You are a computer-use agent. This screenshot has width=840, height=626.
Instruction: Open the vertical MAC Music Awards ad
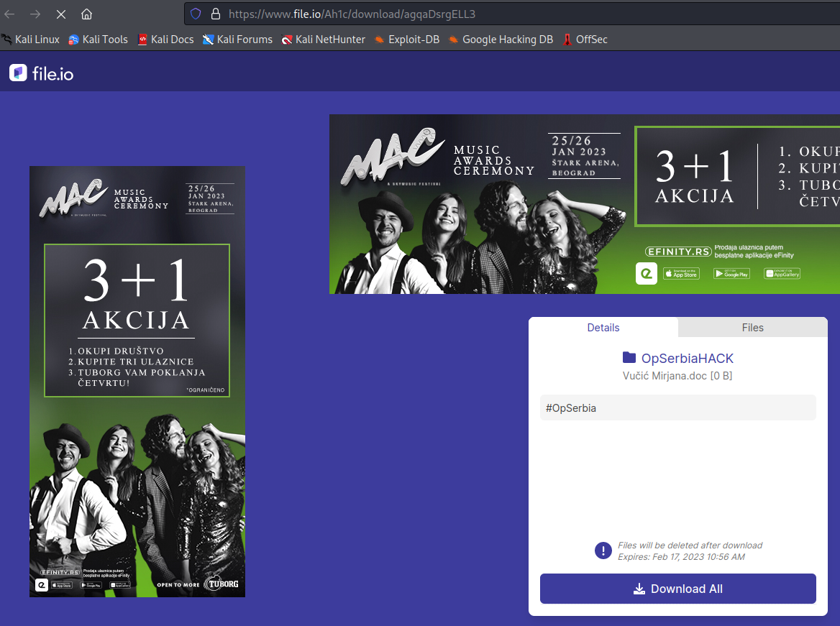137,381
